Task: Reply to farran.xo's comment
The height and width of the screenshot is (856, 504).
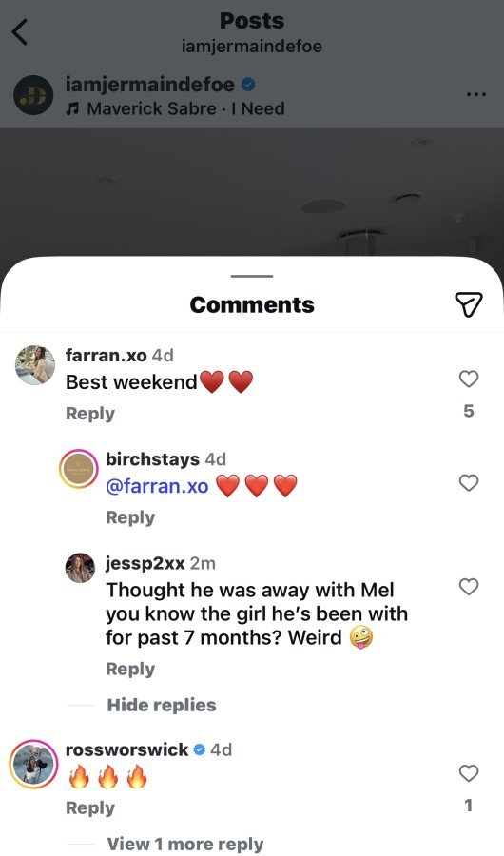Action: (x=90, y=414)
